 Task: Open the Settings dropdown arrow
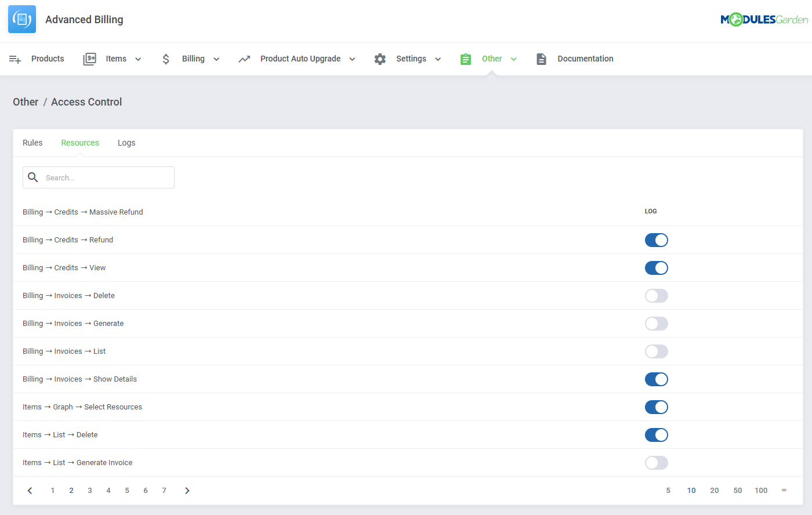point(438,59)
